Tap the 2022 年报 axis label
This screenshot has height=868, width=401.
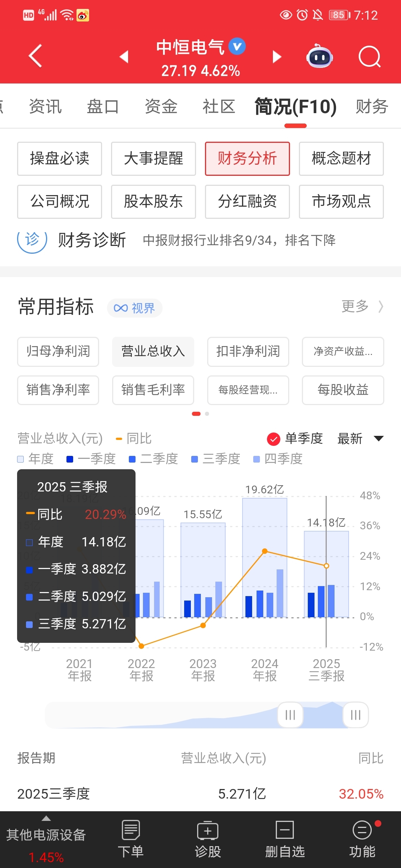pyautogui.click(x=141, y=670)
